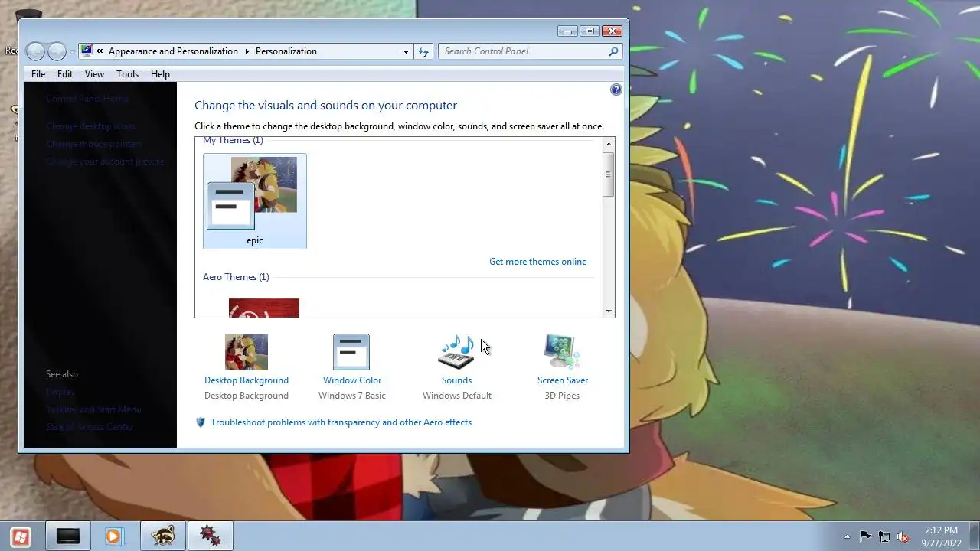This screenshot has width=980, height=551.
Task: Open the Edit menu
Action: pyautogui.click(x=65, y=74)
